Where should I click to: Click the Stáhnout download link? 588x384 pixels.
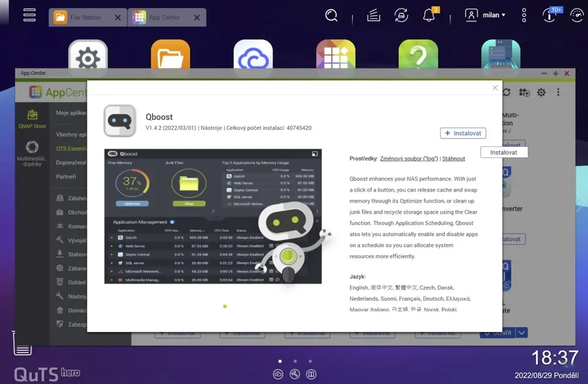click(x=453, y=159)
